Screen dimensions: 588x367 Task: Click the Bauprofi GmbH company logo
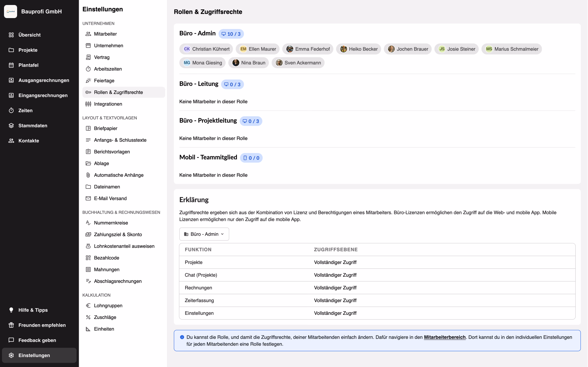coord(10,11)
